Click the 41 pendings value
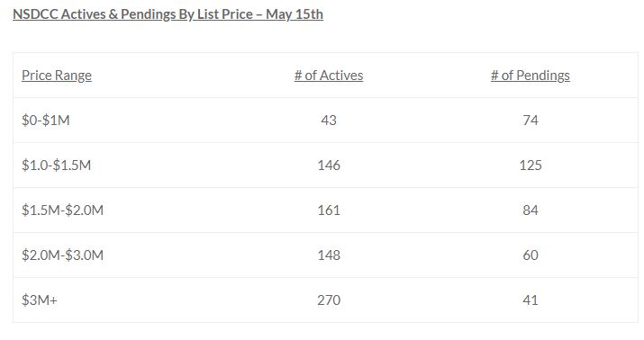 pos(531,300)
